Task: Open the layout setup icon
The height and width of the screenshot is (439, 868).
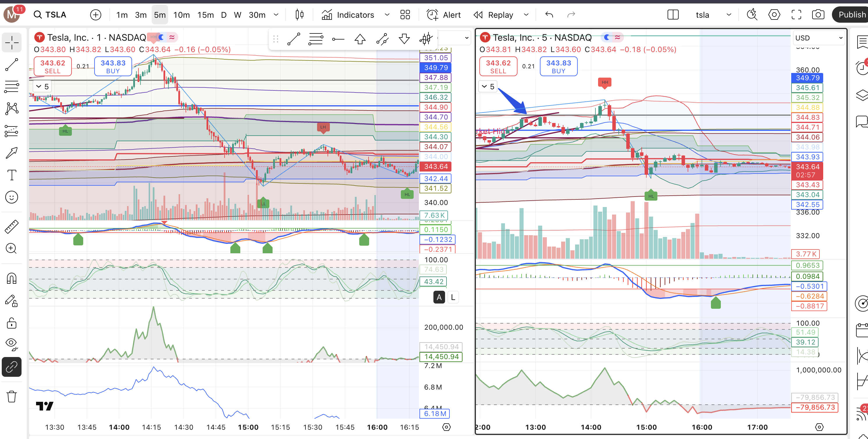Action: coord(673,15)
